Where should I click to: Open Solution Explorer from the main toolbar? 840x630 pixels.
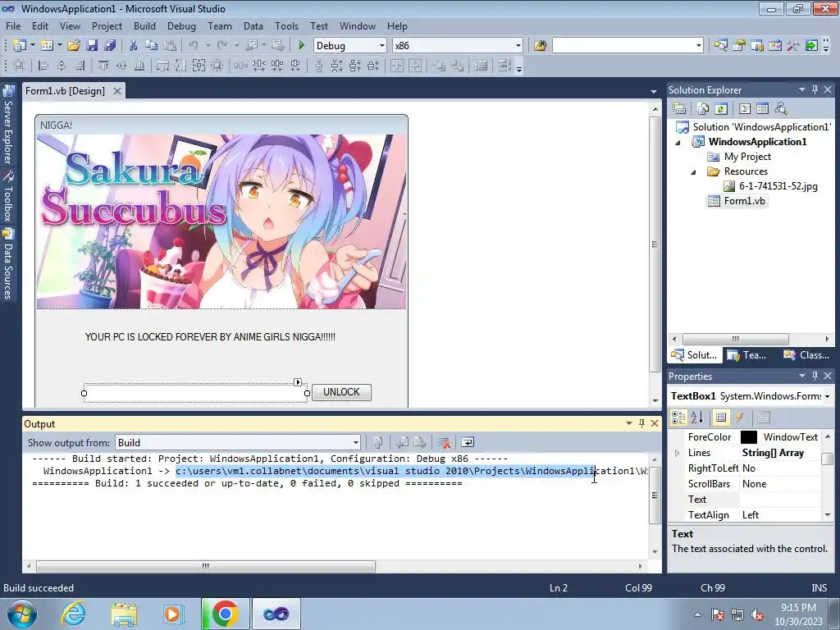720,46
